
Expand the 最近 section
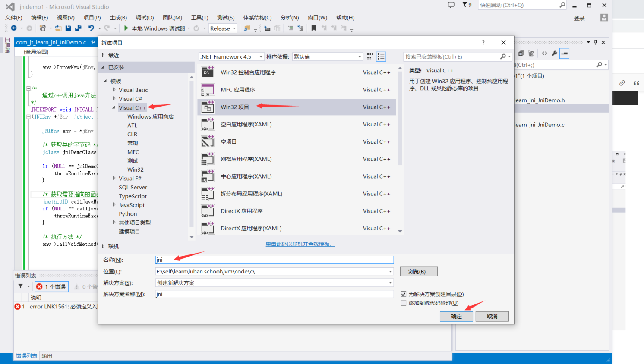[x=103, y=55]
